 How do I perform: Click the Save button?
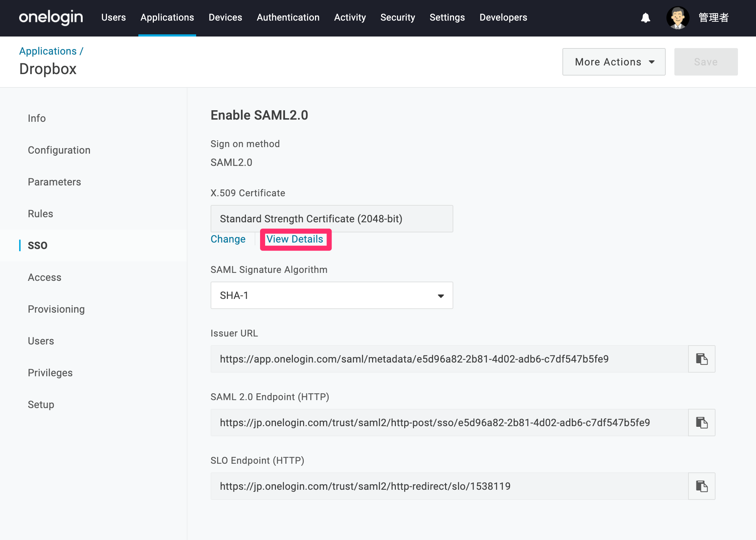pos(706,62)
